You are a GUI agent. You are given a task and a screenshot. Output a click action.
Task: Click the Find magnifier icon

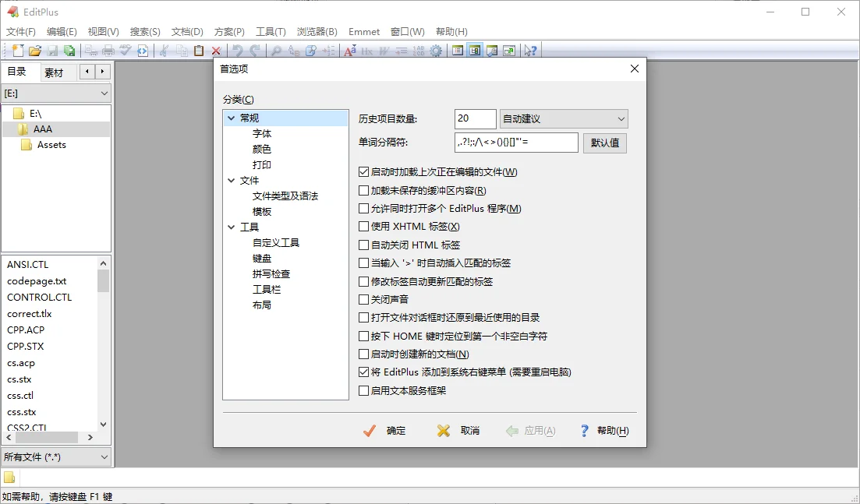pyautogui.click(x=277, y=51)
